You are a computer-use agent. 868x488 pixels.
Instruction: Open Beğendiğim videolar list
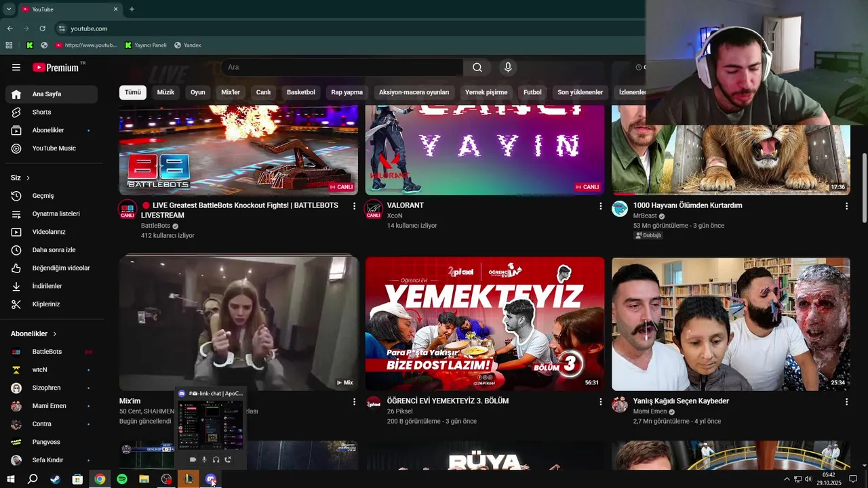tap(52, 268)
